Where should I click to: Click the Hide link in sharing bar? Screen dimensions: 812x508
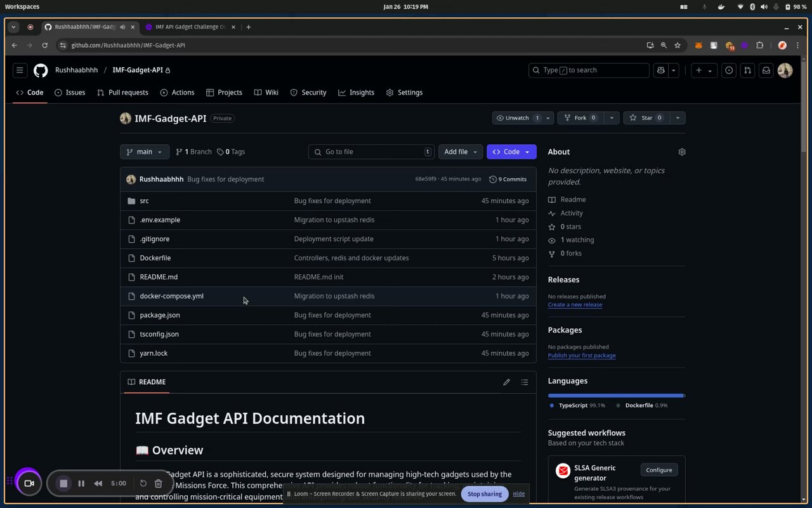coord(519,494)
